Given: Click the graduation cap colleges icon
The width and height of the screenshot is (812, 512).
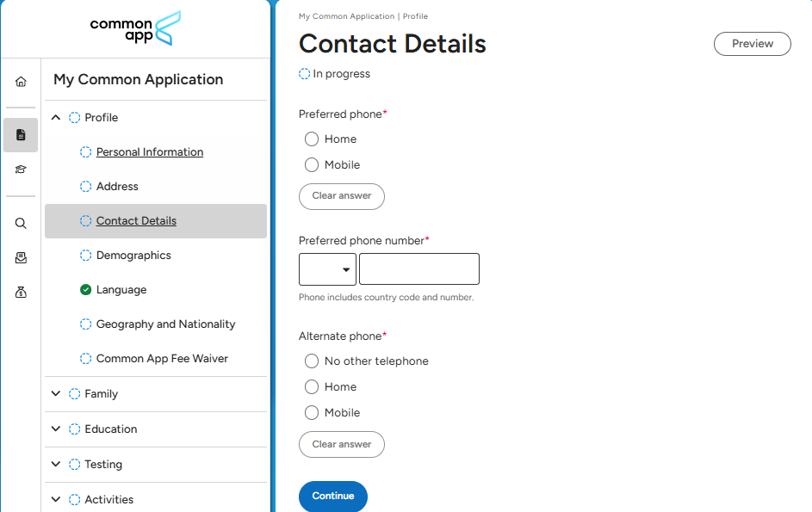Looking at the screenshot, I should 21,170.
